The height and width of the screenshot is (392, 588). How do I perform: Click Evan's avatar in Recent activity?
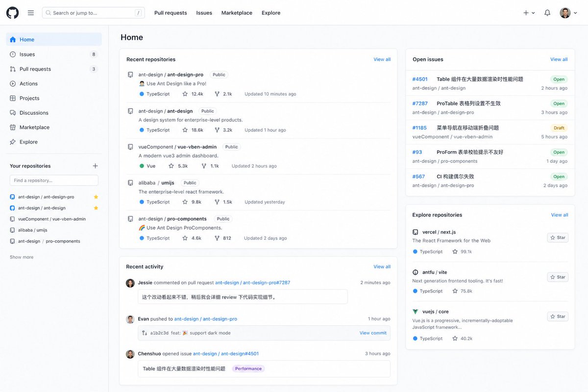[130, 319]
